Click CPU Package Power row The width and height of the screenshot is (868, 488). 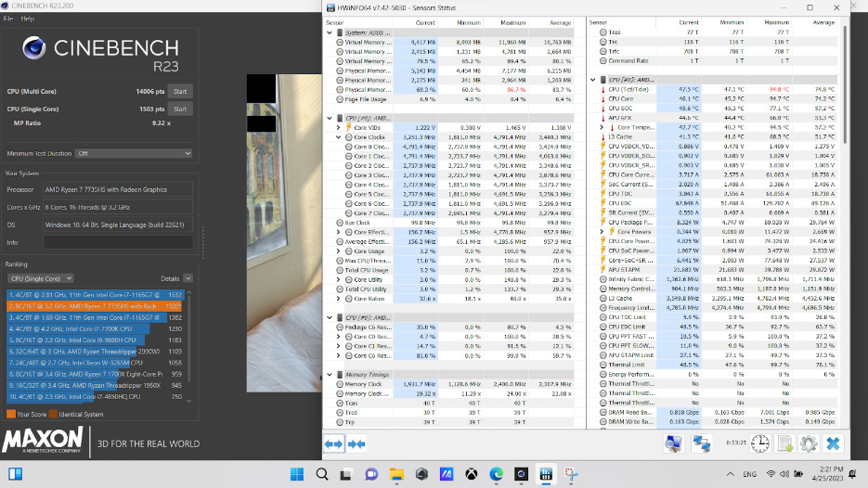click(718, 223)
